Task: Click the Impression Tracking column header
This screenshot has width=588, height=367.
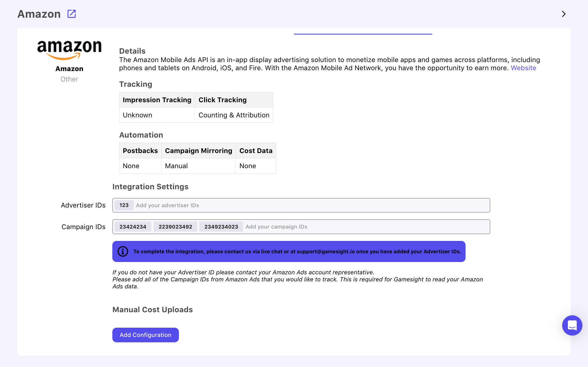Action: (x=157, y=100)
